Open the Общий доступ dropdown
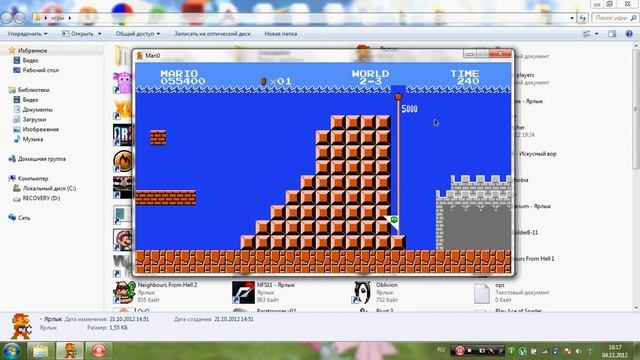 coord(138,34)
